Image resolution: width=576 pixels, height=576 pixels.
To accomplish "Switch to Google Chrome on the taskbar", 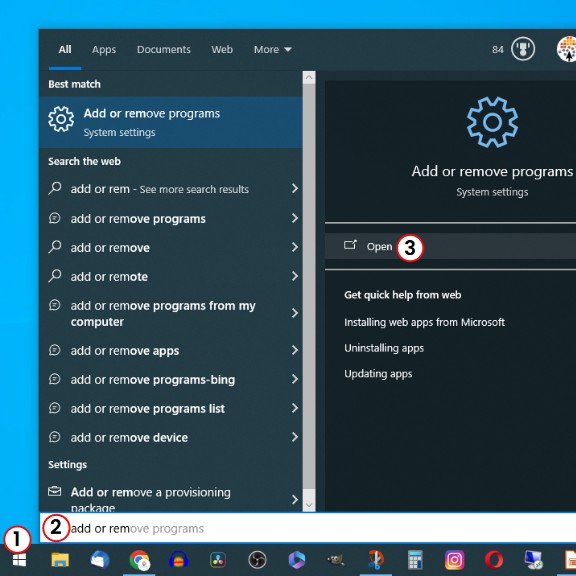I will point(139,560).
